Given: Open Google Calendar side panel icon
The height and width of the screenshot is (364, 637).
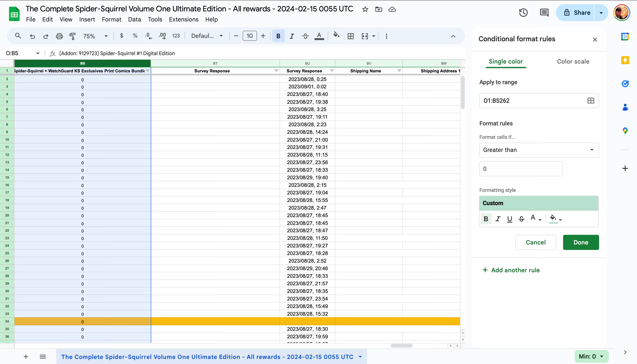Looking at the screenshot, I should (625, 37).
